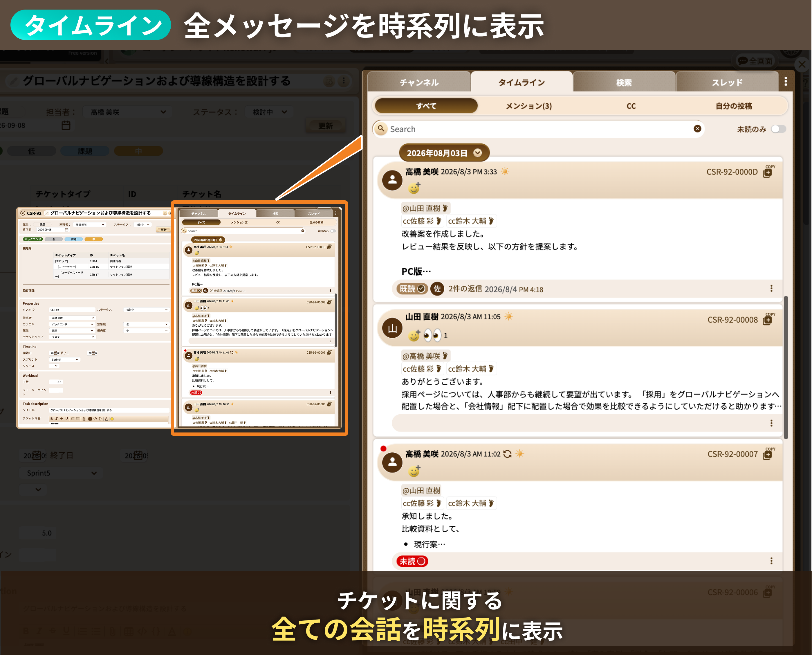This screenshot has width=812, height=655.
Task: Open the 検索 tab
Action: pos(624,82)
